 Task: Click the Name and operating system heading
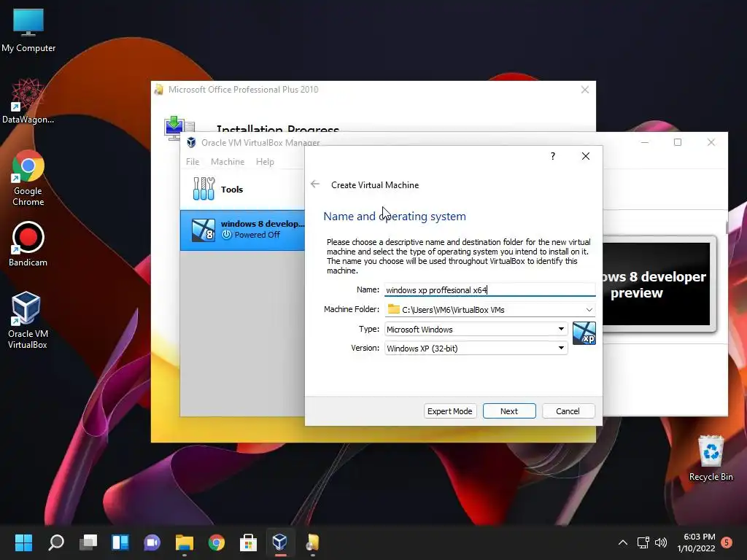pos(395,216)
